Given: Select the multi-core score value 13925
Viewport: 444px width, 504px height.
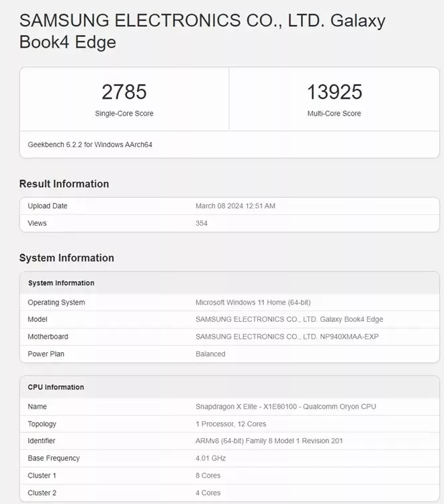Looking at the screenshot, I should (x=335, y=92).
